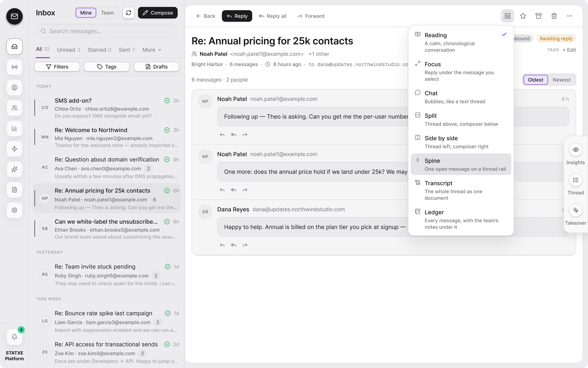Select the Focus layout option

pos(461,71)
